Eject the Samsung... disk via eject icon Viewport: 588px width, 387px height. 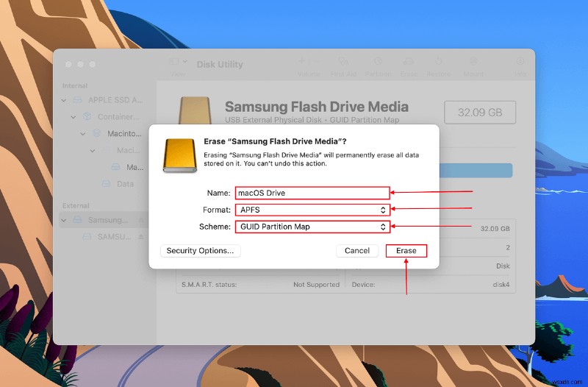tap(141, 220)
